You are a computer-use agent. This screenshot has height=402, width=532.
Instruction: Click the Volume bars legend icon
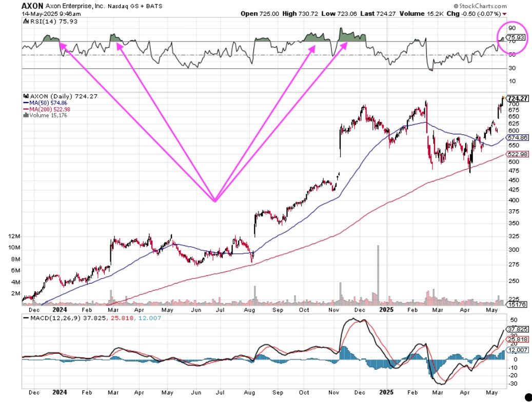26,115
